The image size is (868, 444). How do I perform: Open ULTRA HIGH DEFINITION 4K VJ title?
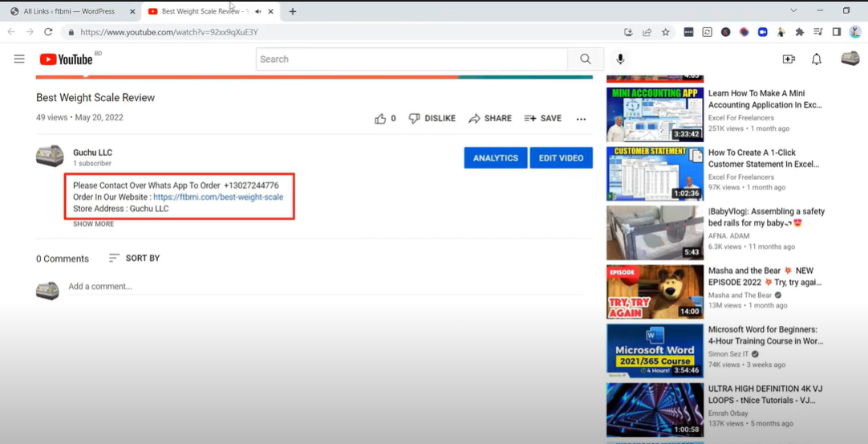point(765,394)
